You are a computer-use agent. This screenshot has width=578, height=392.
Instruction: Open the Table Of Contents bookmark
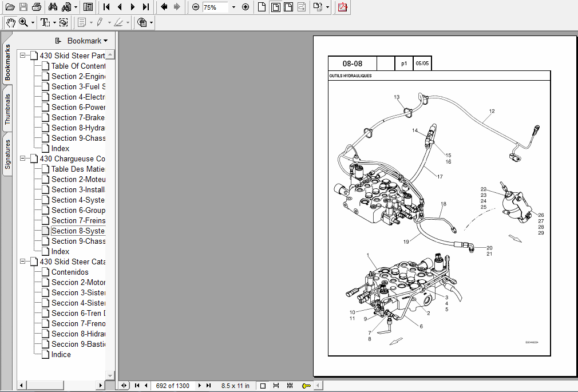[78, 66]
